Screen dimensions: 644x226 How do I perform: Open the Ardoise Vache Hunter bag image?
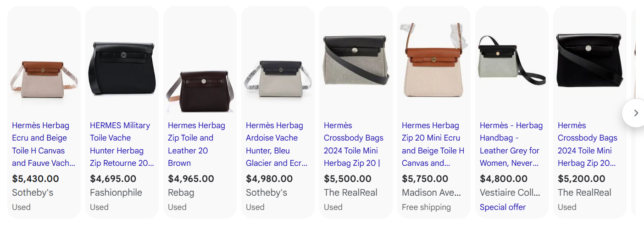coord(278,79)
